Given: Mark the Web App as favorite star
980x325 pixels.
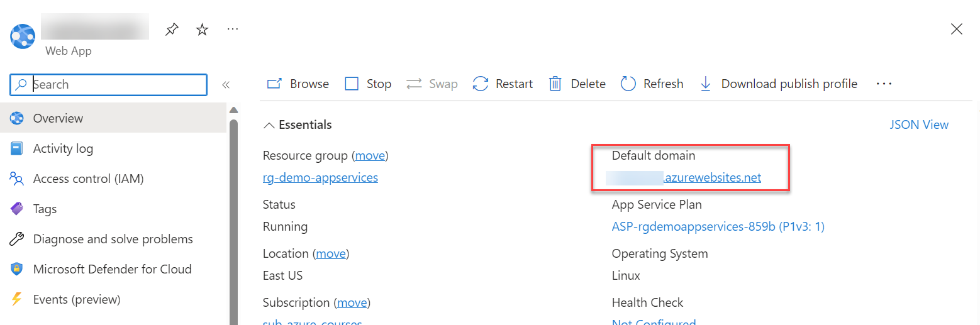Looking at the screenshot, I should (x=202, y=30).
